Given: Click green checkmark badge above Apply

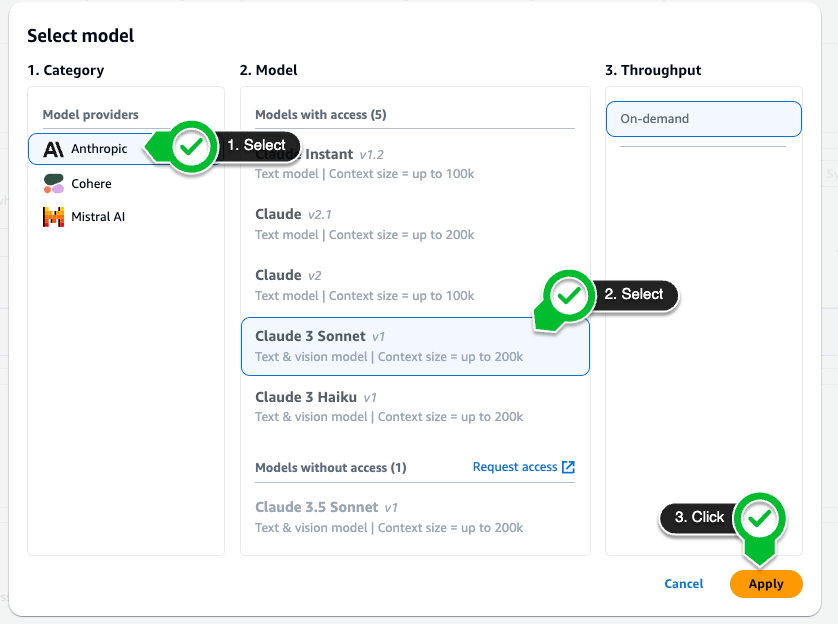Looking at the screenshot, I should pos(760,519).
